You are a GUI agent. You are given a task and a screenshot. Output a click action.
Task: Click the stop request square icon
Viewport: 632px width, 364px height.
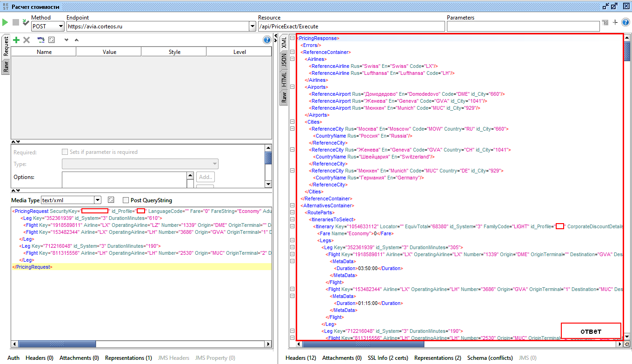tap(16, 22)
